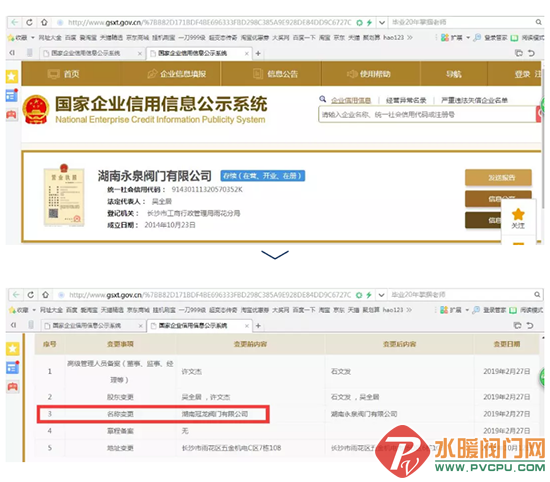This screenshot has height=482, width=550.
Task: Open 首页 in gold navigation bar
Action: (x=63, y=74)
